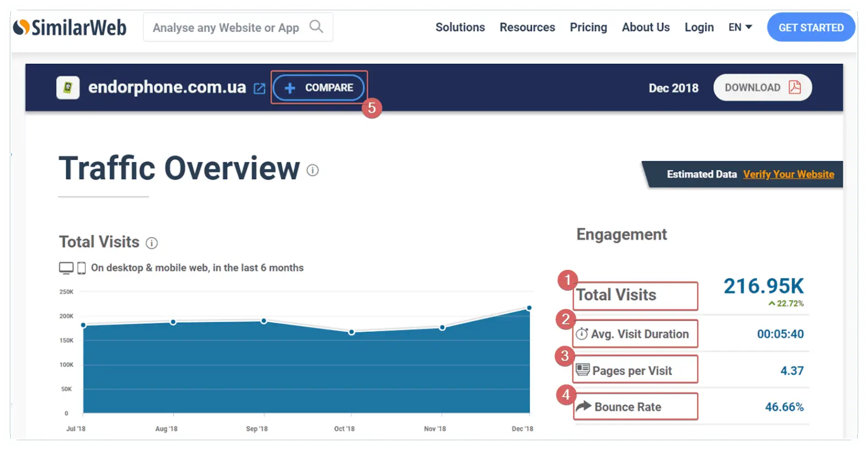
Task: Click the Login link
Action: 699,27
